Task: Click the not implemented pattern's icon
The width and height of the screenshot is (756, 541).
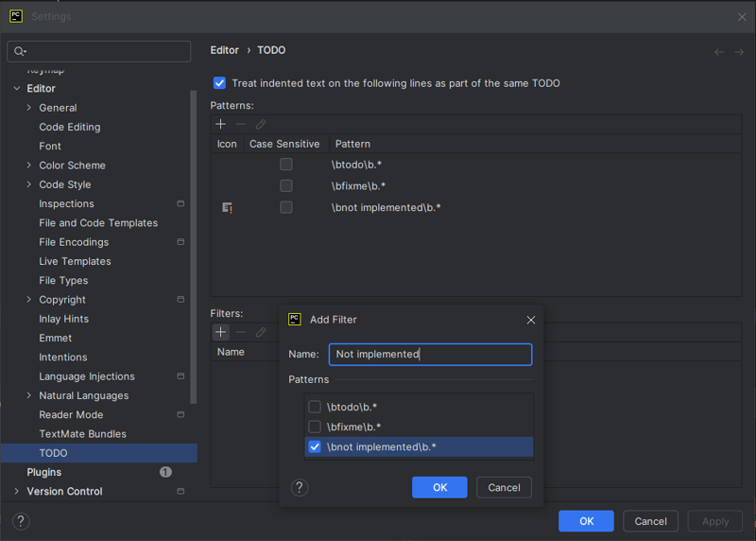Action: point(227,207)
